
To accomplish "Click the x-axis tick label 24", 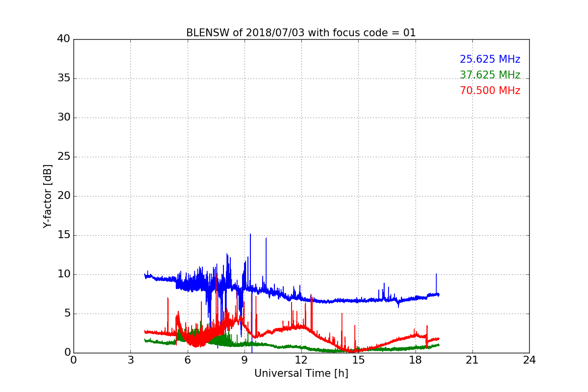I will tap(529, 360).
